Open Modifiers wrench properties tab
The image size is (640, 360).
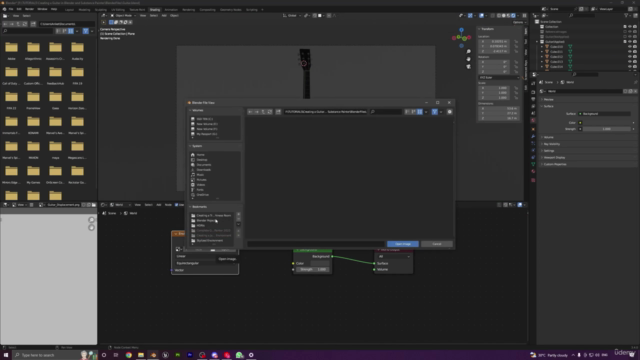click(x=533, y=136)
